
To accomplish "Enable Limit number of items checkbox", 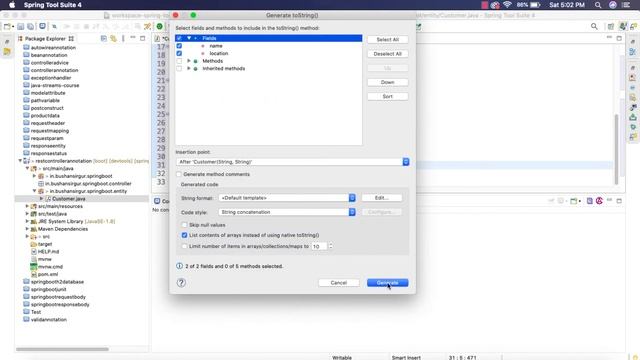I will click(x=184, y=246).
